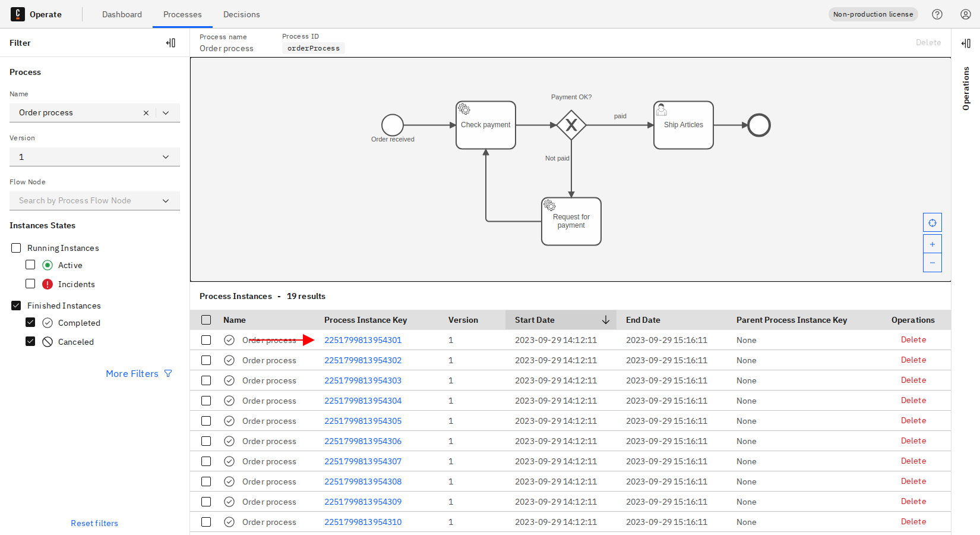
Task: Disable the Canceled instances filter
Action: 30,341
